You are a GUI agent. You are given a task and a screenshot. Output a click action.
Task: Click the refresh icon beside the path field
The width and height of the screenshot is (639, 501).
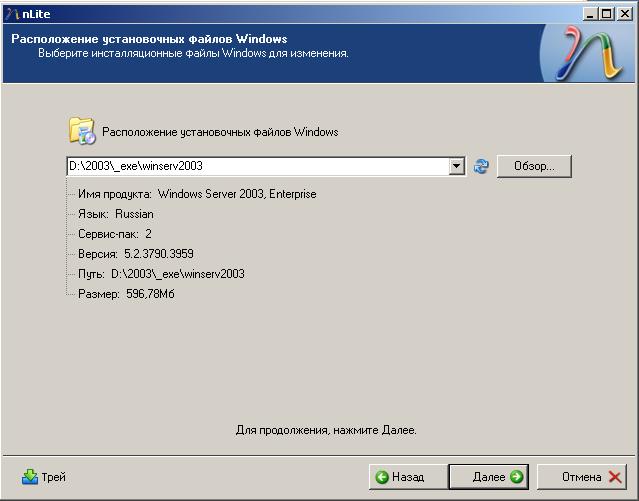coord(481,166)
